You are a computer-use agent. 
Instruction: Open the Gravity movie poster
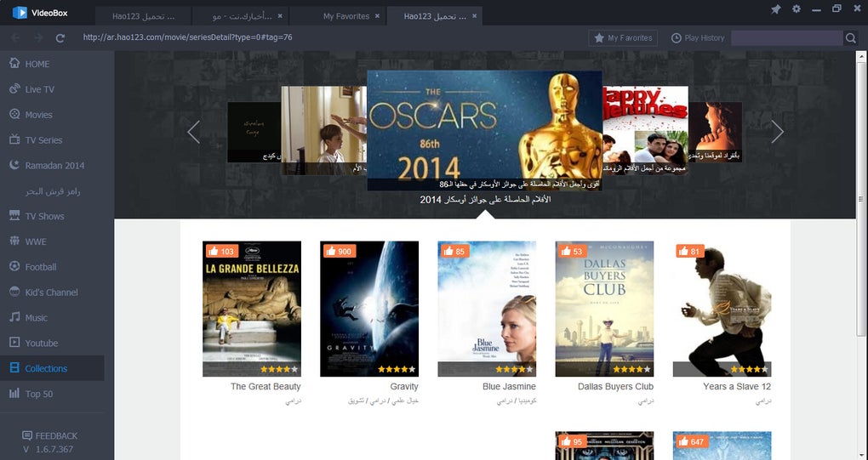pos(369,309)
